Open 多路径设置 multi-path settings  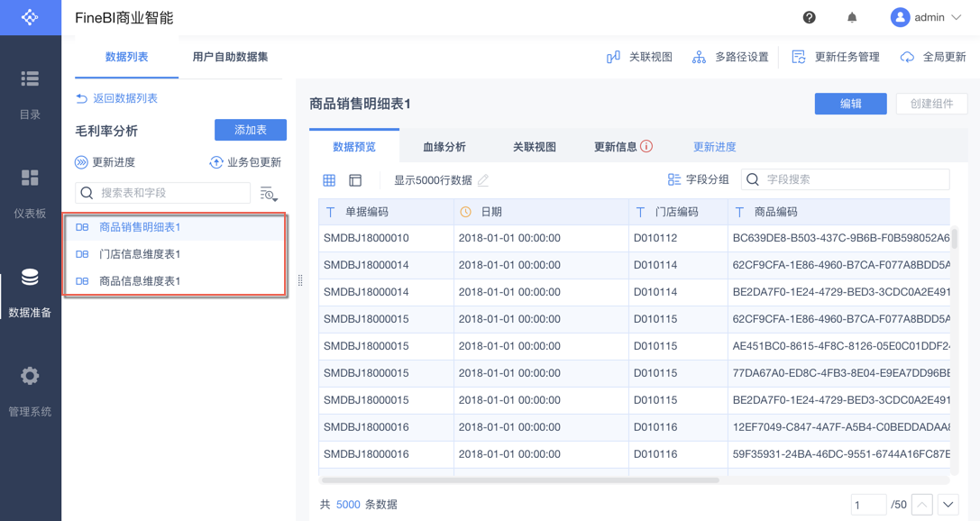pyautogui.click(x=730, y=57)
